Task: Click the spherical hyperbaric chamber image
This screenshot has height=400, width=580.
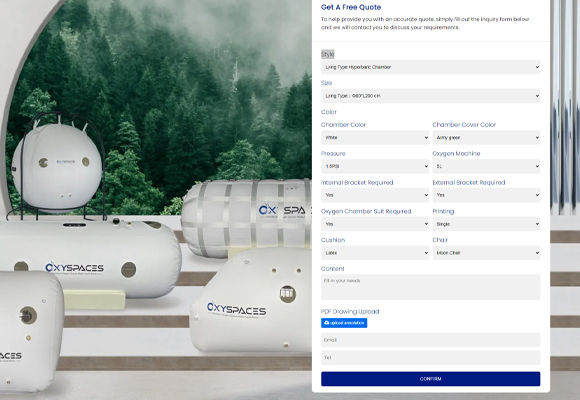Action: (56, 167)
